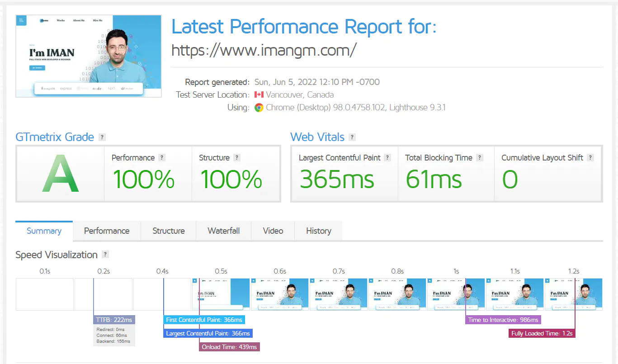Click the question mark next to Performance score
Viewport: 618px width, 364px height.
pos(162,158)
